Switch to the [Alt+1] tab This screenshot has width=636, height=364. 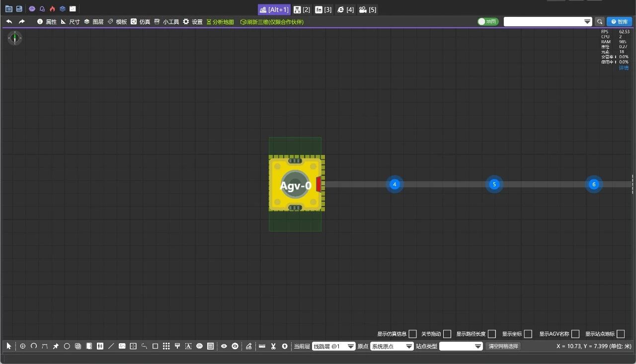(274, 9)
